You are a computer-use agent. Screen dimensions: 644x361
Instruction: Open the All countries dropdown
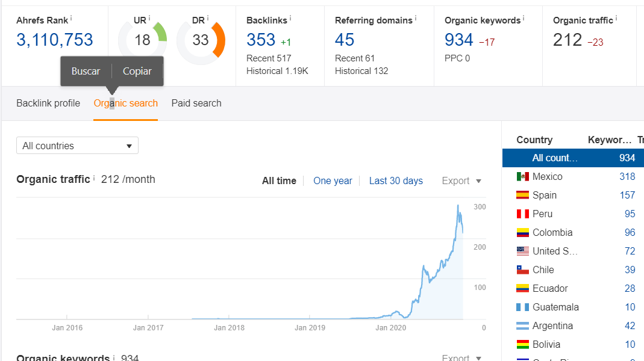pyautogui.click(x=77, y=146)
